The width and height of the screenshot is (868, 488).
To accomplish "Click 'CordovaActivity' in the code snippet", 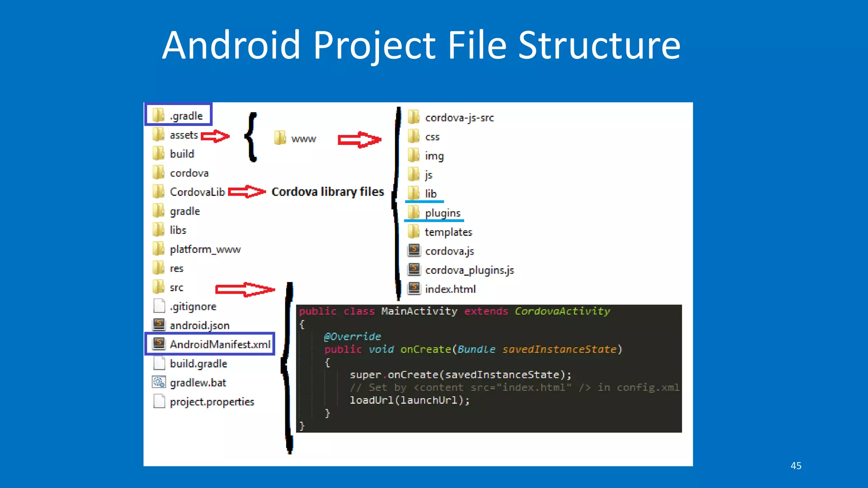I will 562,311.
